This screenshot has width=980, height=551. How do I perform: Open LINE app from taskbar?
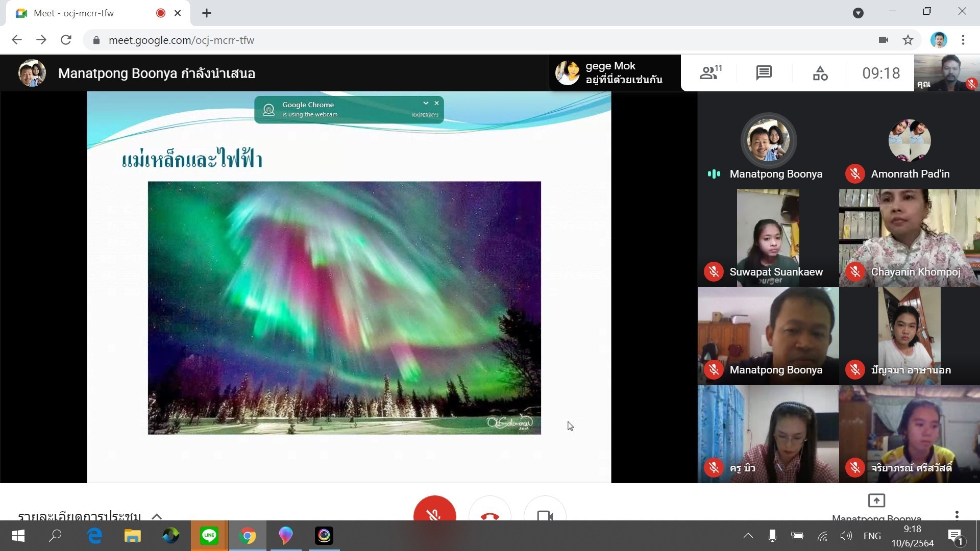point(209,536)
